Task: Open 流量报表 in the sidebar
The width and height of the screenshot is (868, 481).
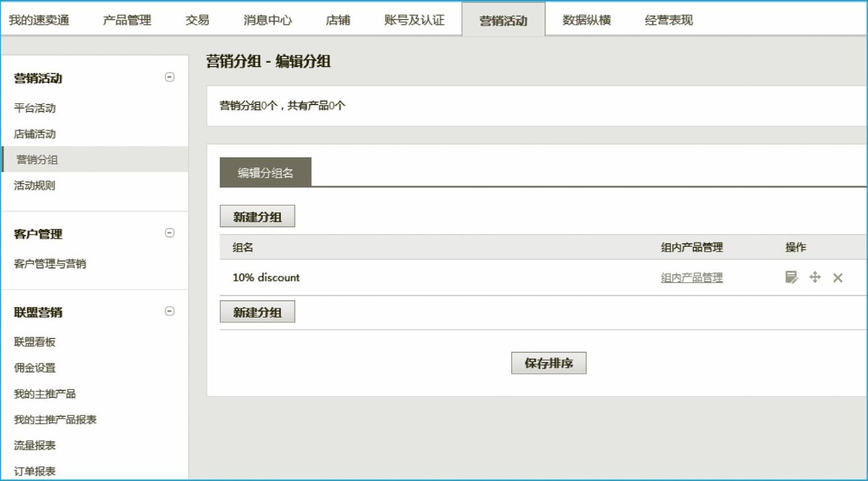Action: (35, 445)
